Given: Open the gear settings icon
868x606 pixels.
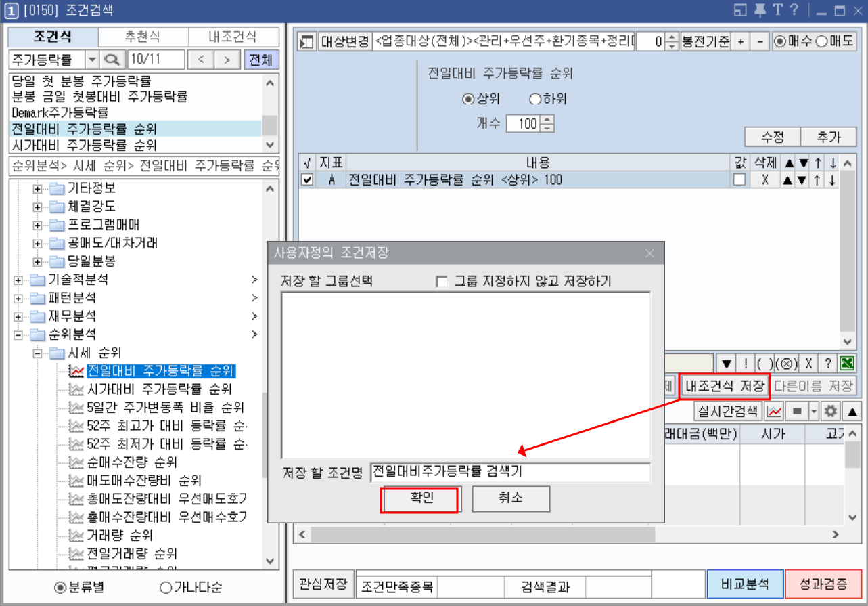Looking at the screenshot, I should (829, 412).
